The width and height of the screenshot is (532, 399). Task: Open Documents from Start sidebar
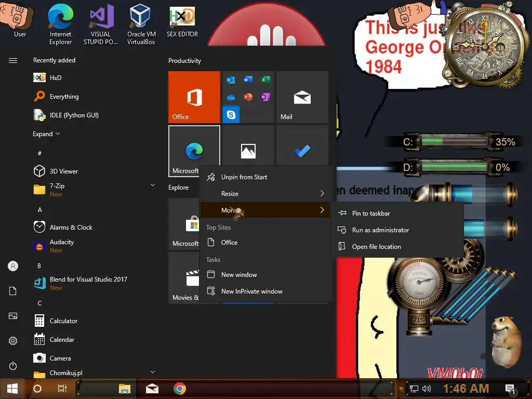[13, 291]
